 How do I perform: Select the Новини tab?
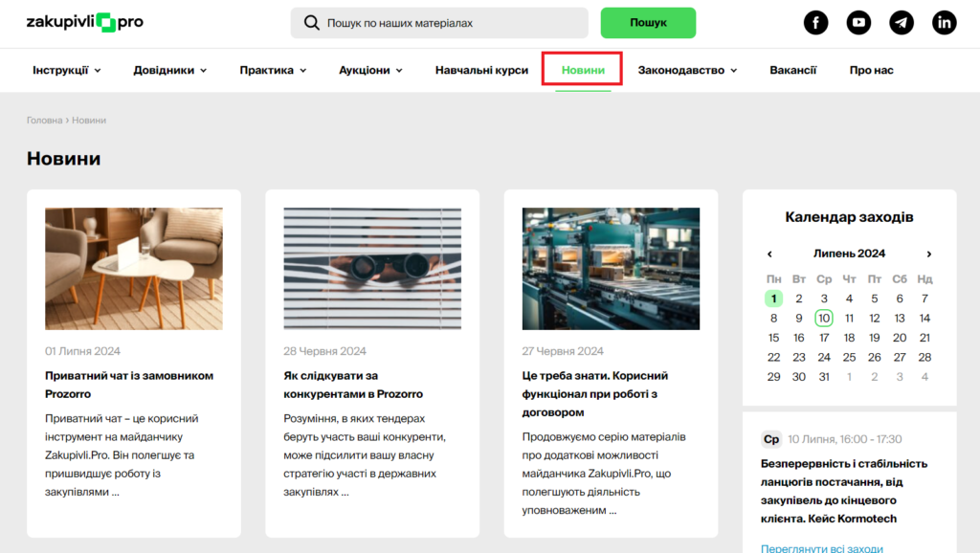(x=583, y=70)
